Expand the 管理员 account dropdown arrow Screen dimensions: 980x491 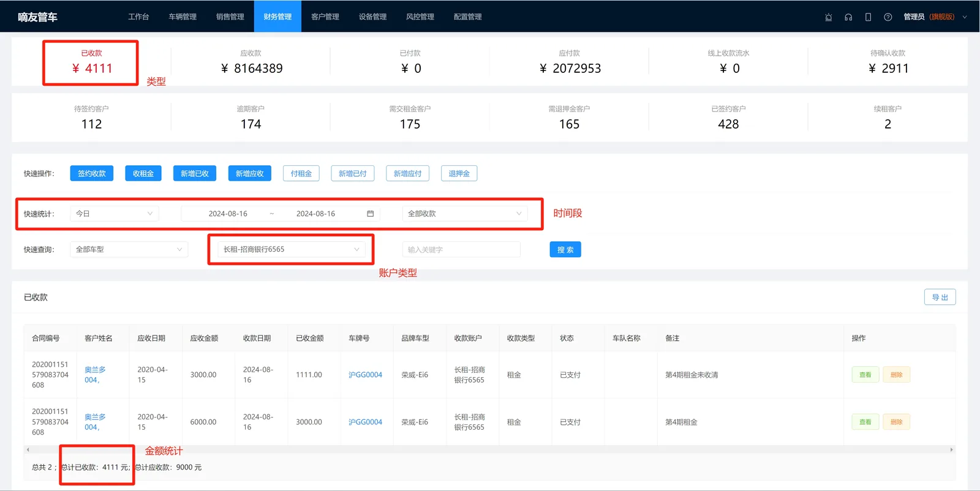coord(965,17)
